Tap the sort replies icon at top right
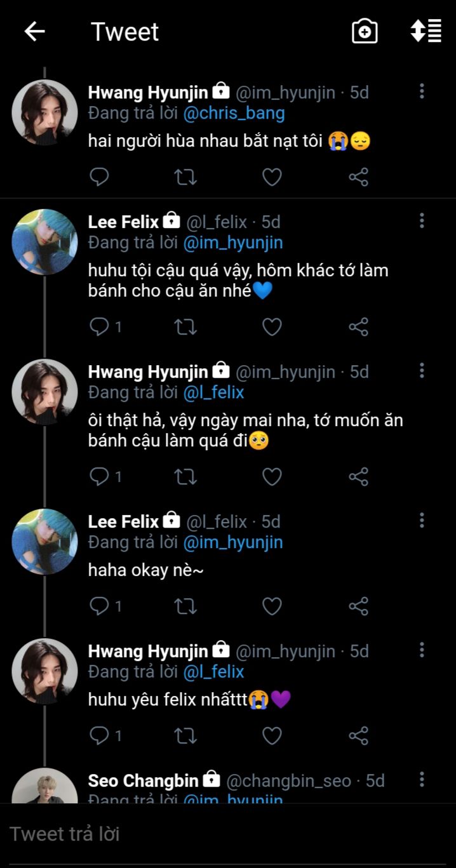 (x=426, y=31)
